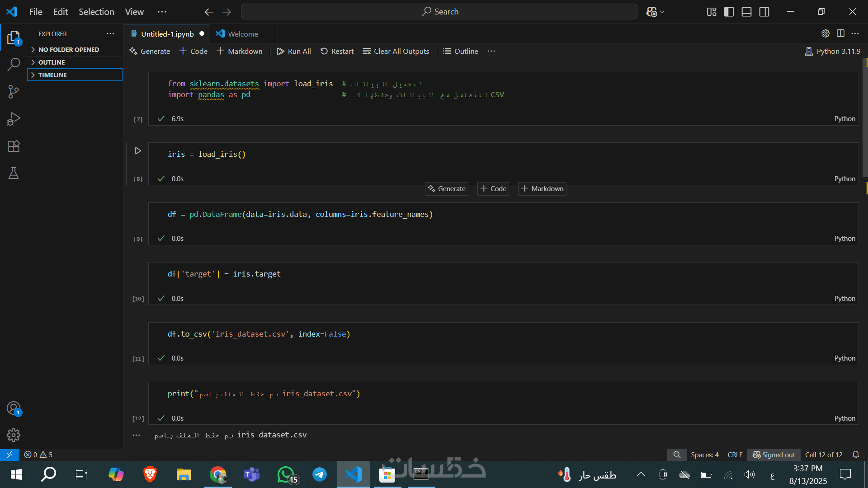This screenshot has height=488, width=868.
Task: Open the Manage gear menu
Action: [14, 435]
